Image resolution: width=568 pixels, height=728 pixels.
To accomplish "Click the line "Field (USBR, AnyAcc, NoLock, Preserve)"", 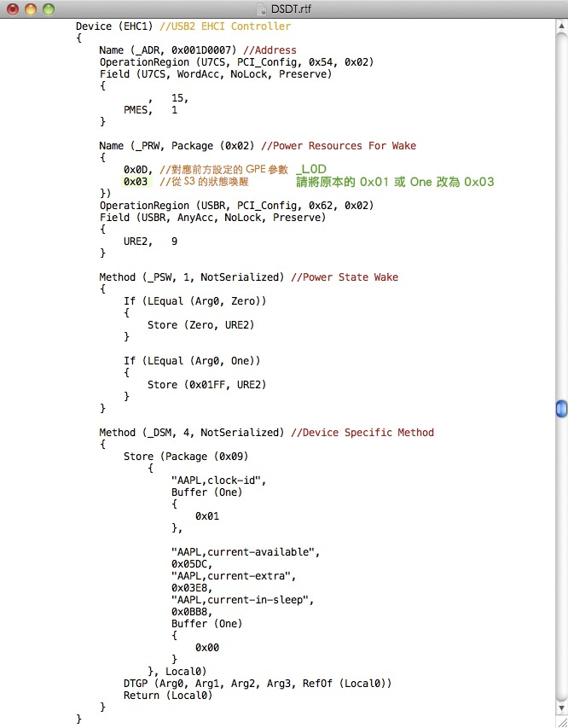I will 212,218.
